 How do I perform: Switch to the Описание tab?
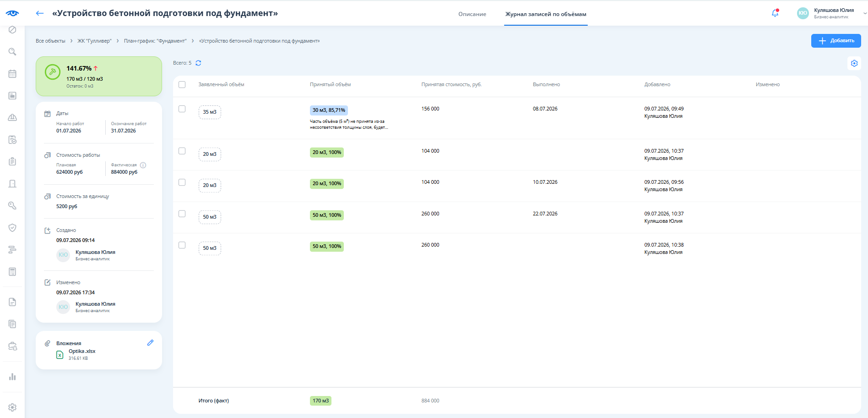click(x=472, y=14)
